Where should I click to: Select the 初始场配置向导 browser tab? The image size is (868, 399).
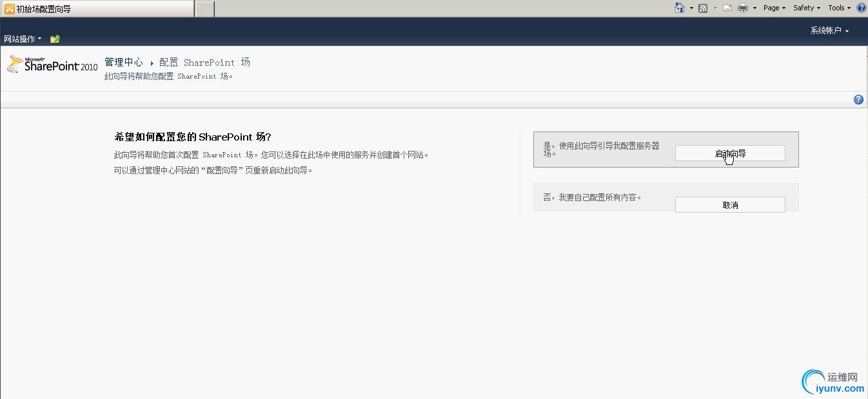click(x=97, y=8)
